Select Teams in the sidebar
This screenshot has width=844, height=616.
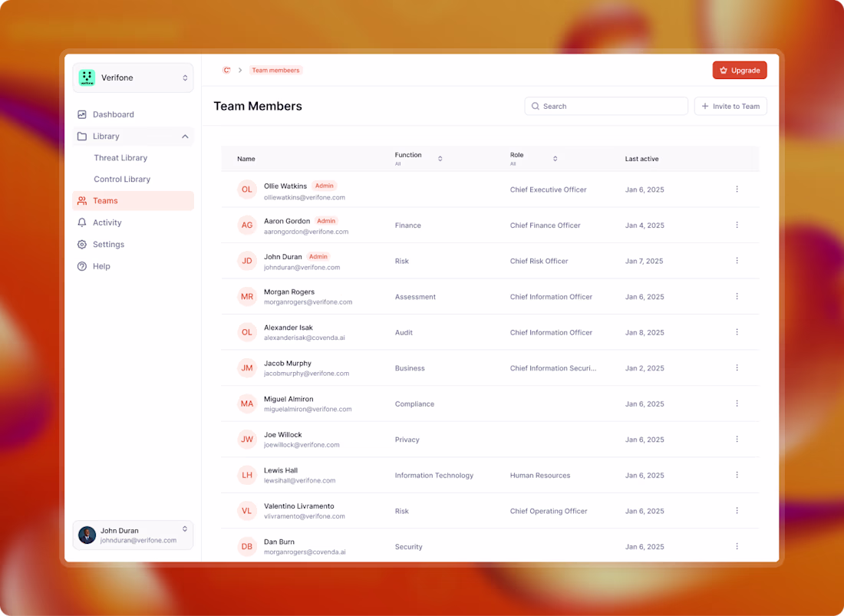133,201
